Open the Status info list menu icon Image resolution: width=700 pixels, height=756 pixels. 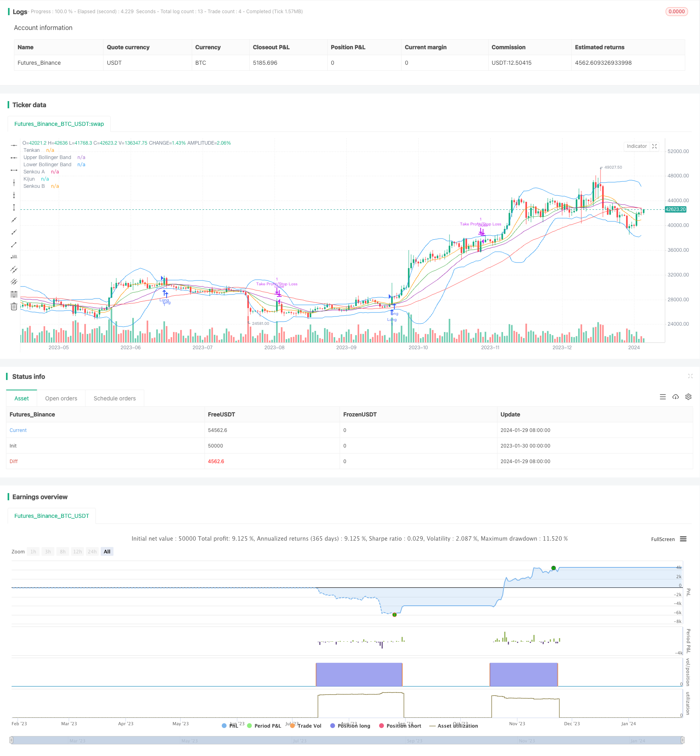point(663,397)
